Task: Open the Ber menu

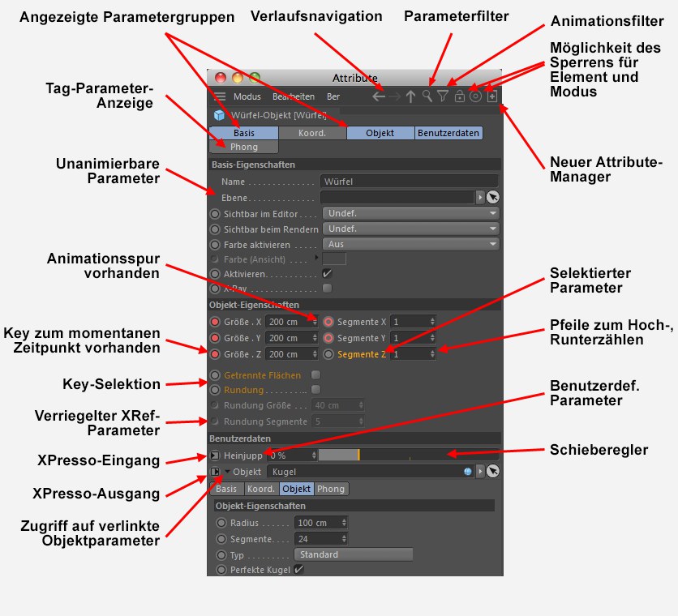Action: click(x=333, y=96)
